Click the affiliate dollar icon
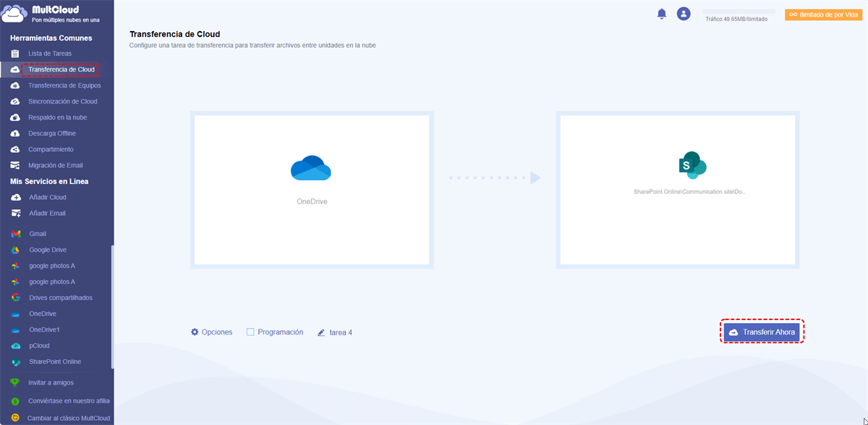 15,400
